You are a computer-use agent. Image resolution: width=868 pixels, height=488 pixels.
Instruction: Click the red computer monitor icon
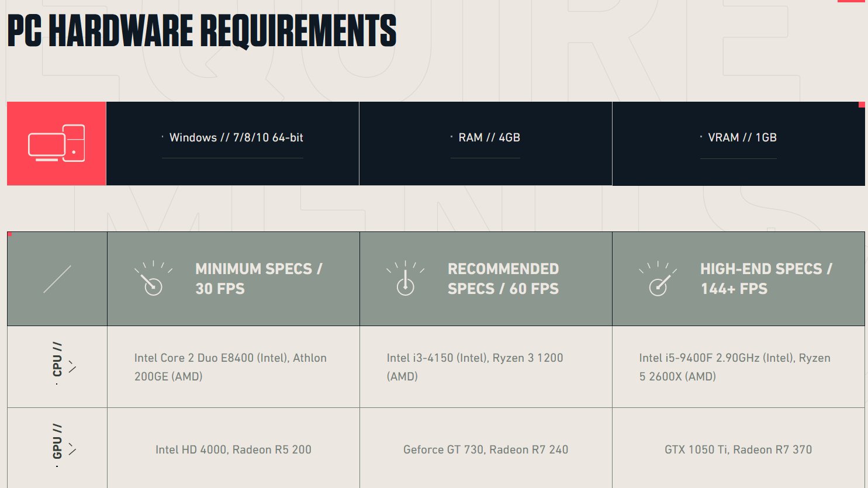point(57,143)
